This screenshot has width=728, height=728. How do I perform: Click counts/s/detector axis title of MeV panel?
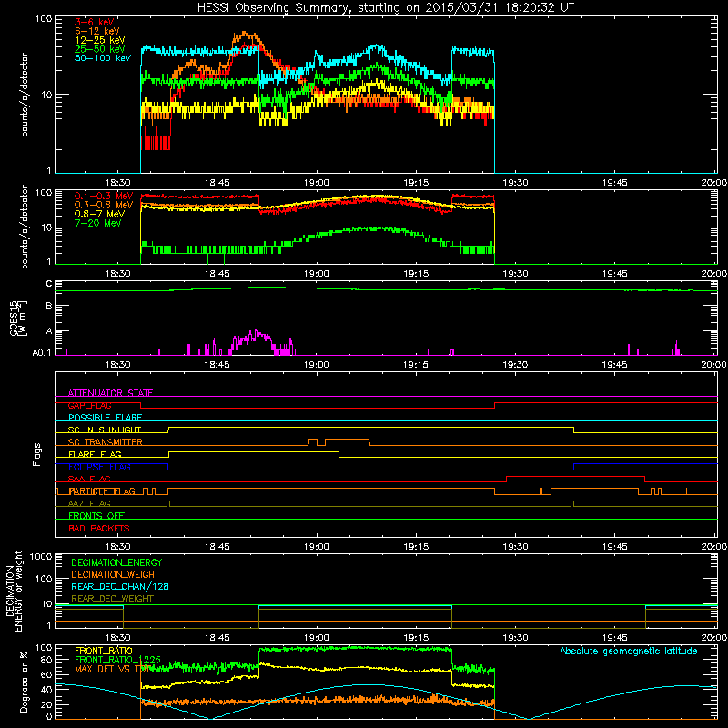click(25, 227)
